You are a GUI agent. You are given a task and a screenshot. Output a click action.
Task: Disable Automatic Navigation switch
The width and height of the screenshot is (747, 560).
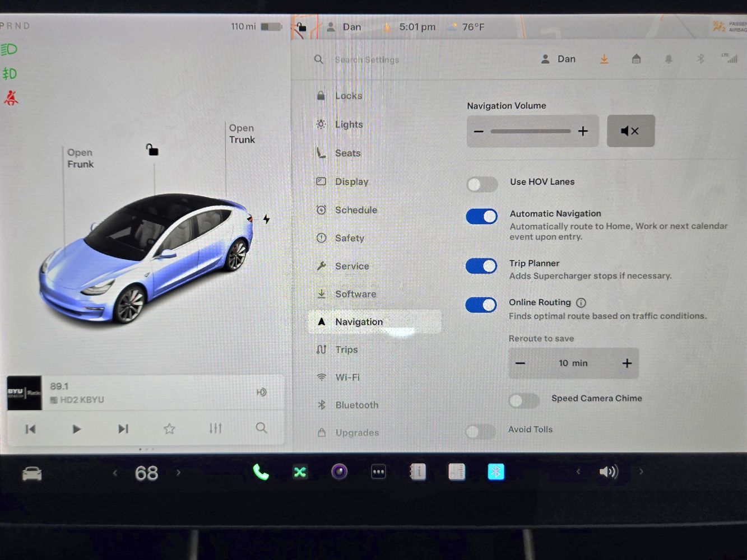tap(482, 216)
